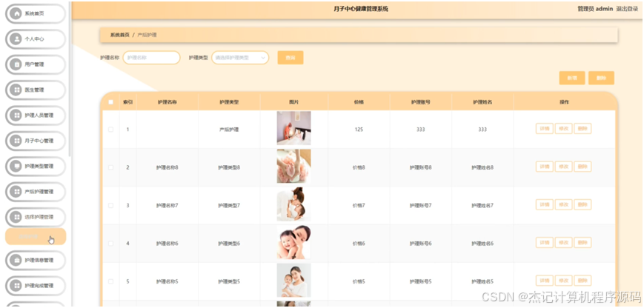
Task: Click the person icon beside 个人中心
Action: [x=16, y=39]
